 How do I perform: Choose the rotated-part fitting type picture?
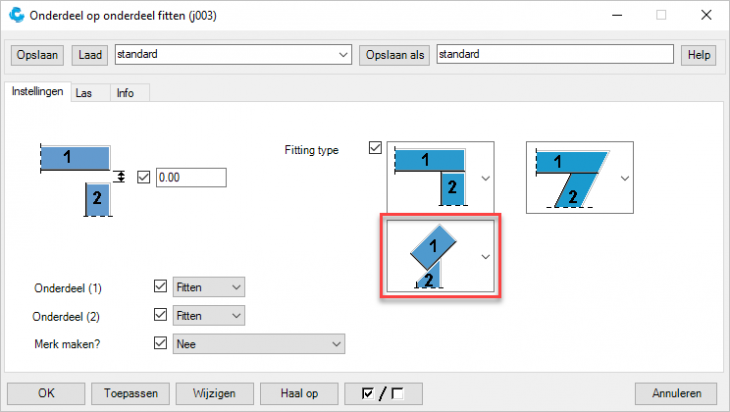(430, 257)
